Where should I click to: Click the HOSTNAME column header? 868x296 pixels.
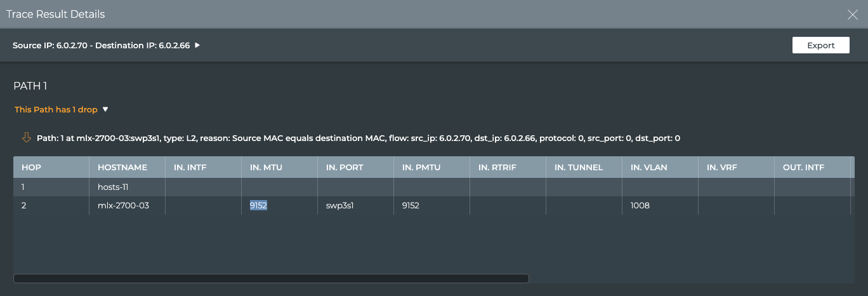pyautogui.click(x=122, y=167)
